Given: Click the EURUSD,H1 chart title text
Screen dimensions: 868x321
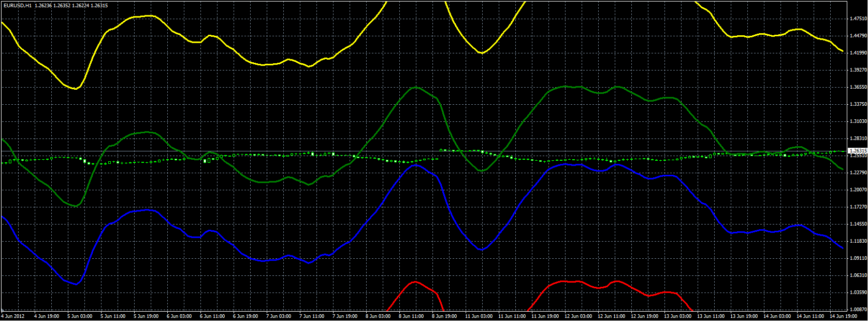Looking at the screenshot, I should point(18,5).
